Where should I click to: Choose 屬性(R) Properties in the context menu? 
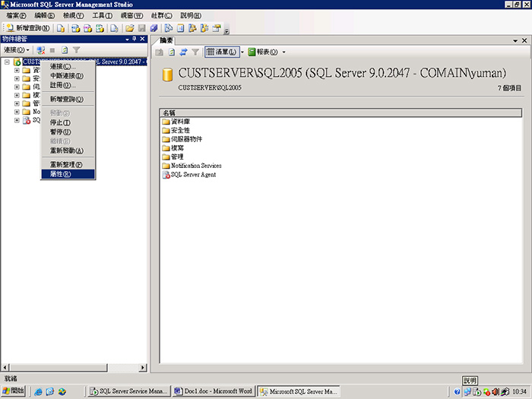point(68,174)
